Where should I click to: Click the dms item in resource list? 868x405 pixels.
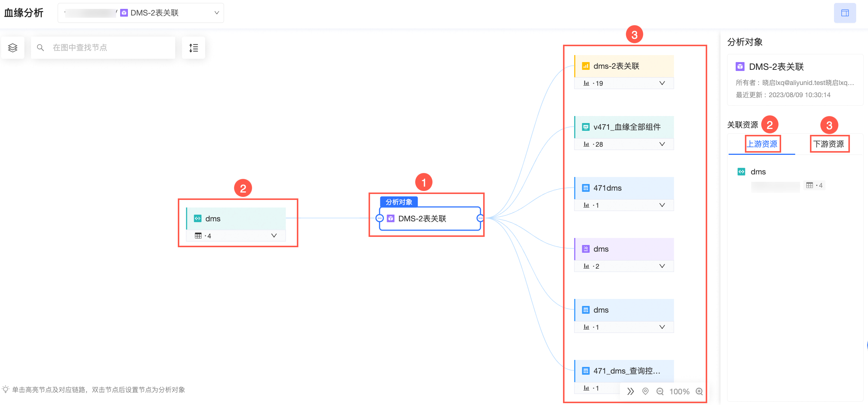(x=758, y=172)
